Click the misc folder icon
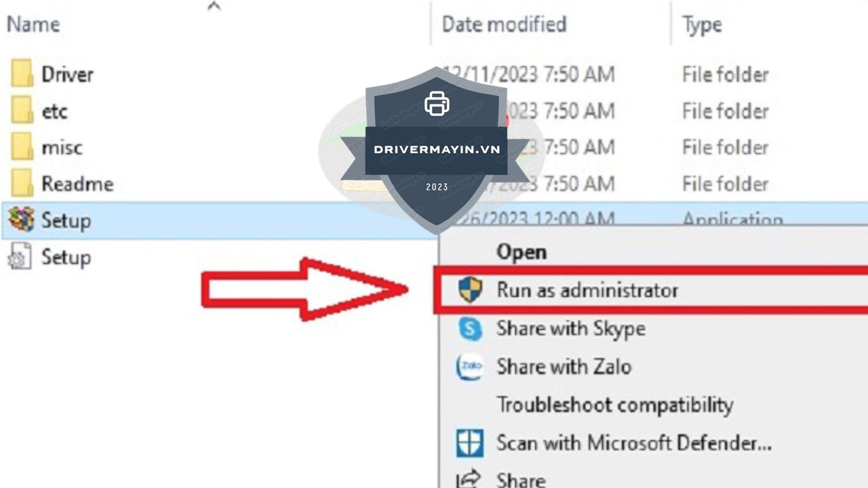The image size is (868, 488). tap(22, 147)
